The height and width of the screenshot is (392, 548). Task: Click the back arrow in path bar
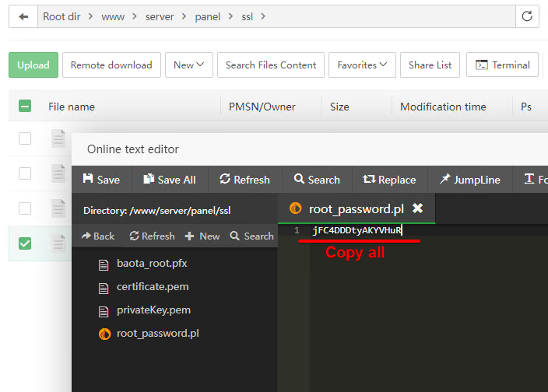[23, 16]
